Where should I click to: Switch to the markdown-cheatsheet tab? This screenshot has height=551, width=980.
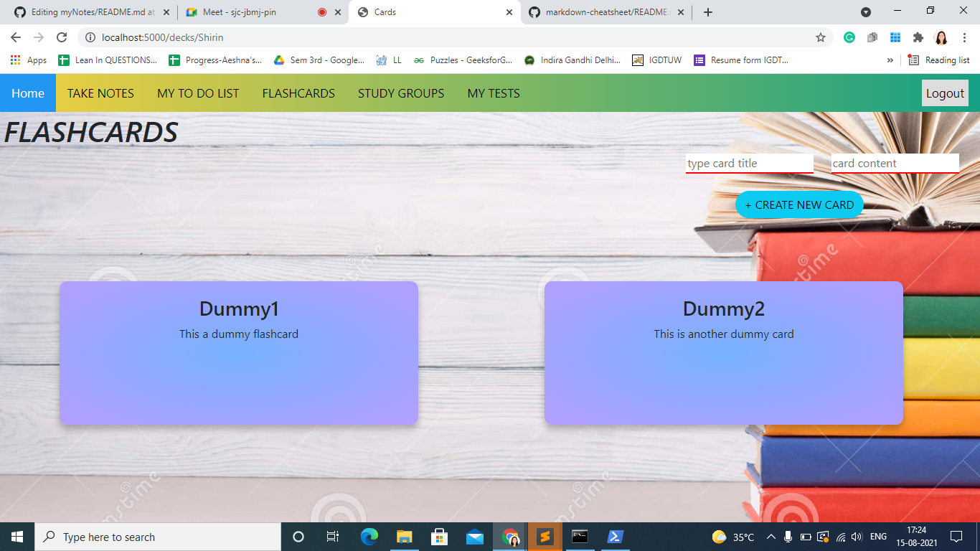(x=606, y=12)
